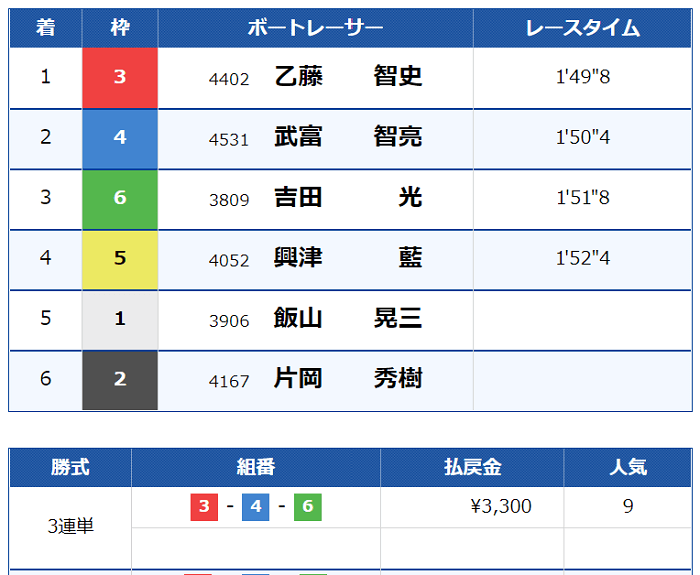The height and width of the screenshot is (575, 700).
Task: Open racer 武富 智亮 profile
Action: coord(348,137)
